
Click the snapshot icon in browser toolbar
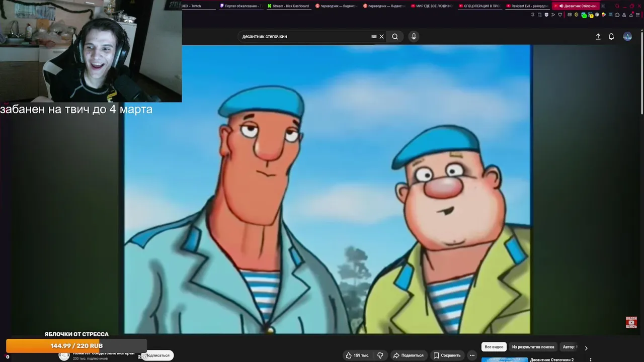(539, 15)
